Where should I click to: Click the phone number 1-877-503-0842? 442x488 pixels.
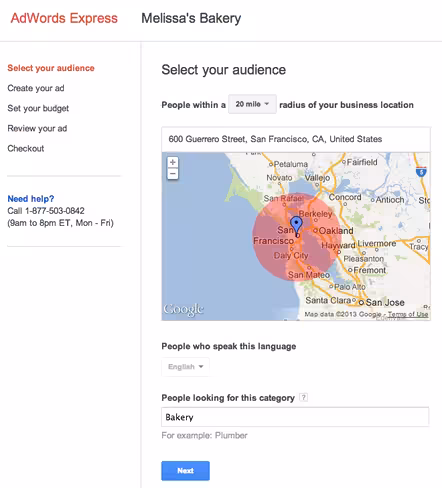click(55, 211)
